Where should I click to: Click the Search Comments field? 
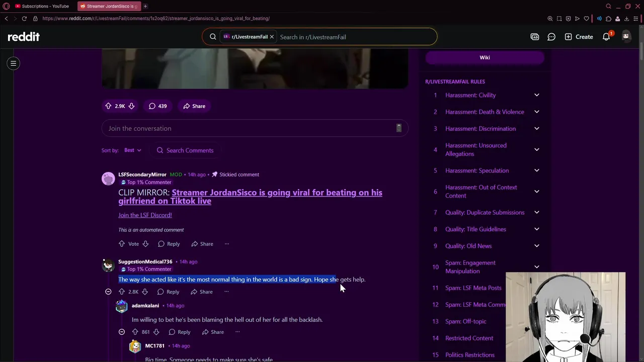point(185,150)
